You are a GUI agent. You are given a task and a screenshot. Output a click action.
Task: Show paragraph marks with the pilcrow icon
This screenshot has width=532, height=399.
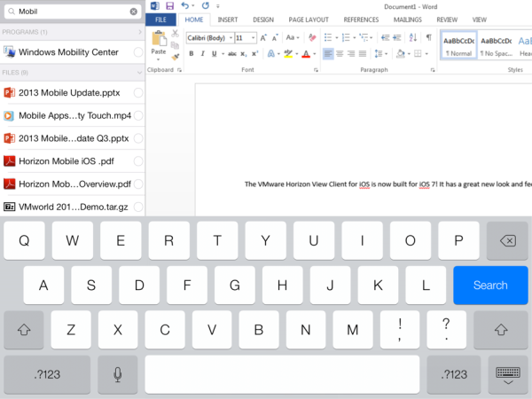click(428, 38)
